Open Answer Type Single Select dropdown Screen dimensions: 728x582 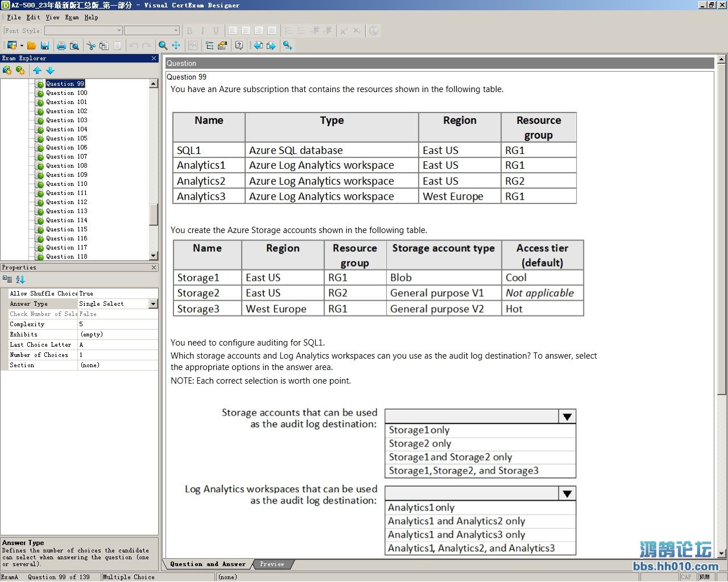pyautogui.click(x=153, y=304)
